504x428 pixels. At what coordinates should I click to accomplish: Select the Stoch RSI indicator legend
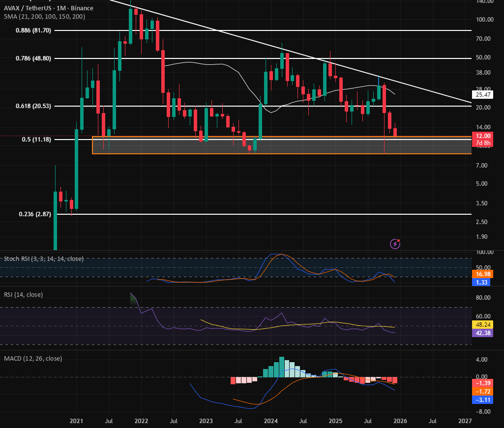[44, 258]
